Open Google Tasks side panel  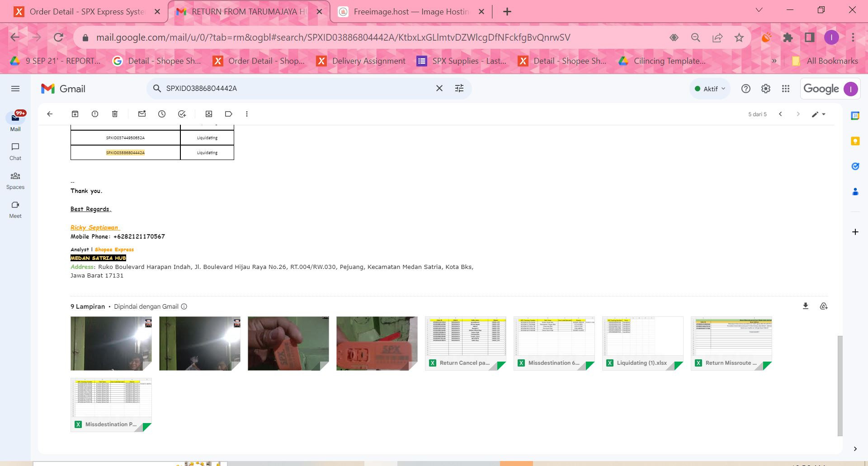click(x=855, y=166)
